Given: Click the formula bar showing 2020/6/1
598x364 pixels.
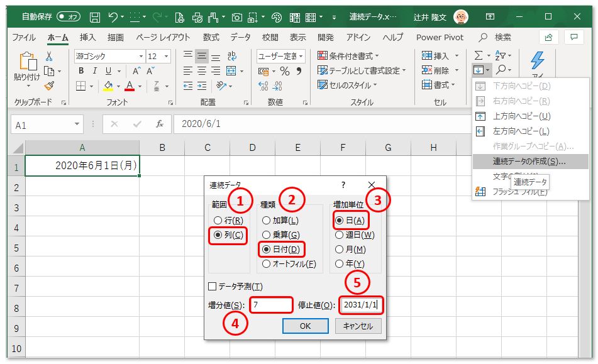Looking at the screenshot, I should 322,124.
